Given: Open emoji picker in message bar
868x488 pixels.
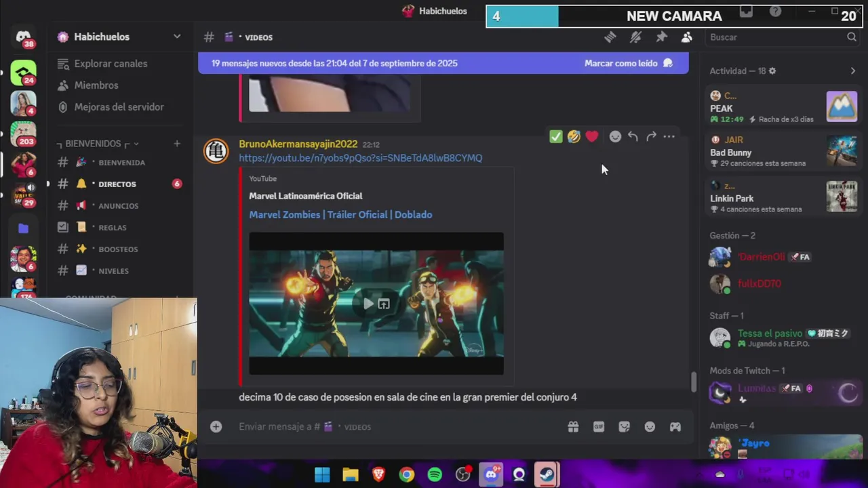Looking at the screenshot, I should pyautogui.click(x=650, y=426).
